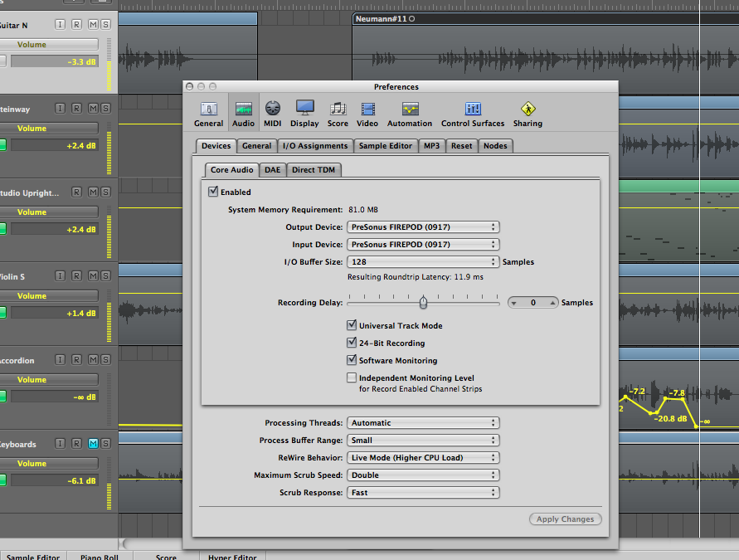Click the -3.3 dB volume value field
Screen dimensions: 739x560
tap(55, 61)
